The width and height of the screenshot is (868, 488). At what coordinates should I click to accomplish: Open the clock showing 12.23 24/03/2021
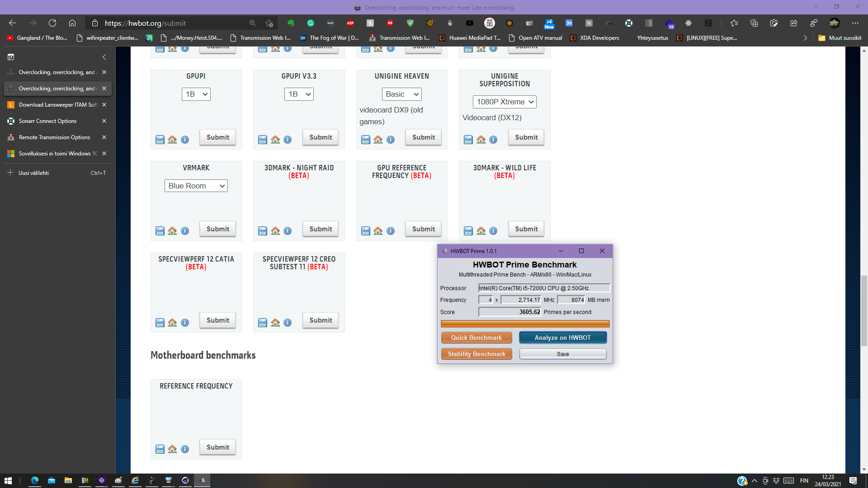(x=828, y=480)
